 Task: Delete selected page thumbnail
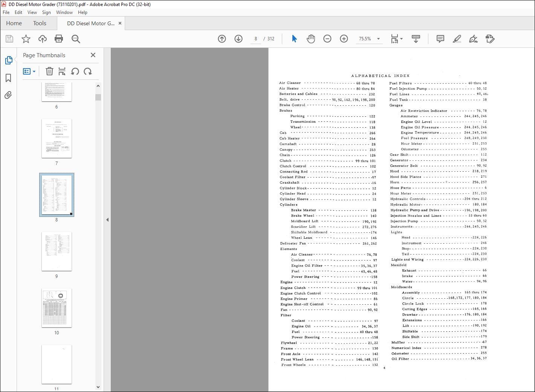(x=49, y=71)
